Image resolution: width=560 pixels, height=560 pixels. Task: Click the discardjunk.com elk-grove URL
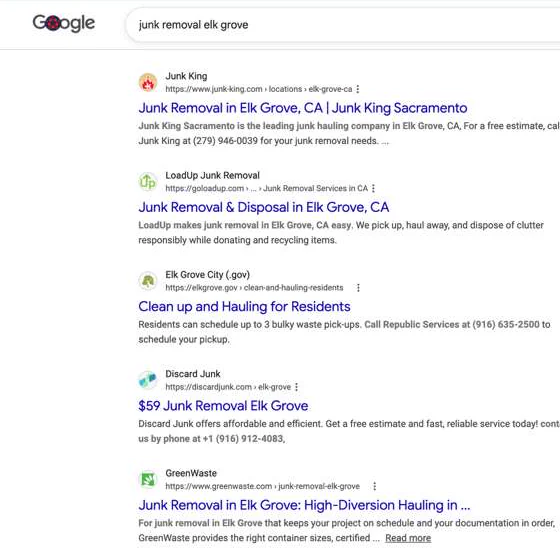pyautogui.click(x=228, y=387)
